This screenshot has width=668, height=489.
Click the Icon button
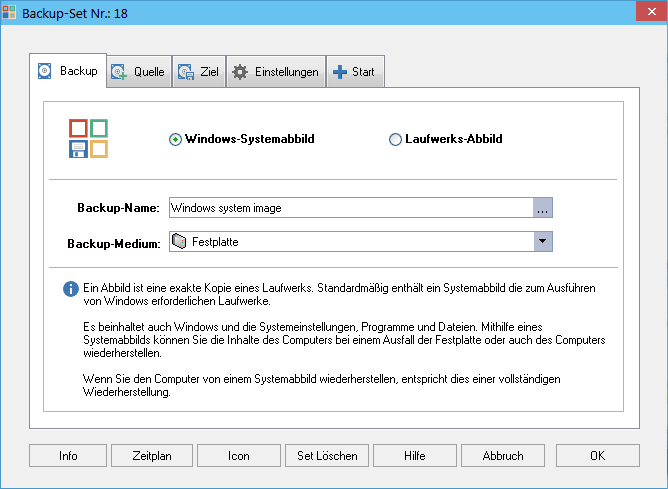(239, 456)
